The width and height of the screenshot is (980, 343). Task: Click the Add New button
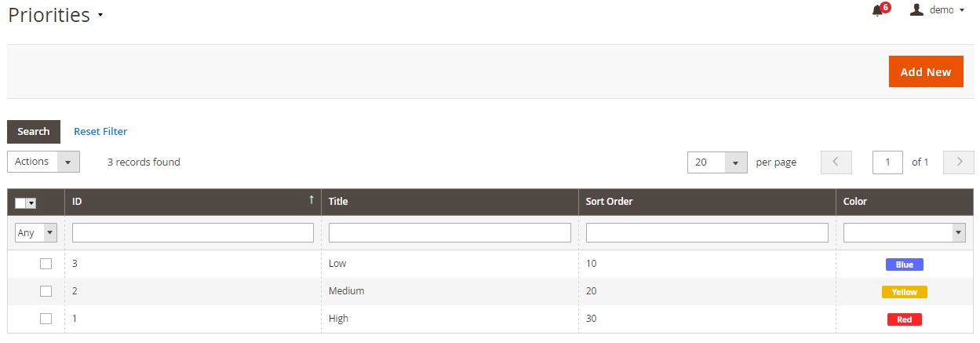click(x=926, y=71)
